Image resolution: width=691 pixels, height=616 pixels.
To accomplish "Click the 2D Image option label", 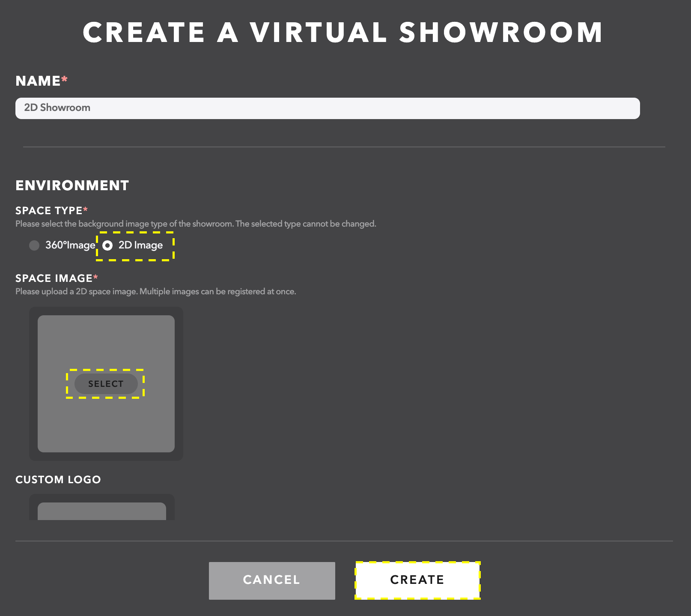I will [140, 245].
